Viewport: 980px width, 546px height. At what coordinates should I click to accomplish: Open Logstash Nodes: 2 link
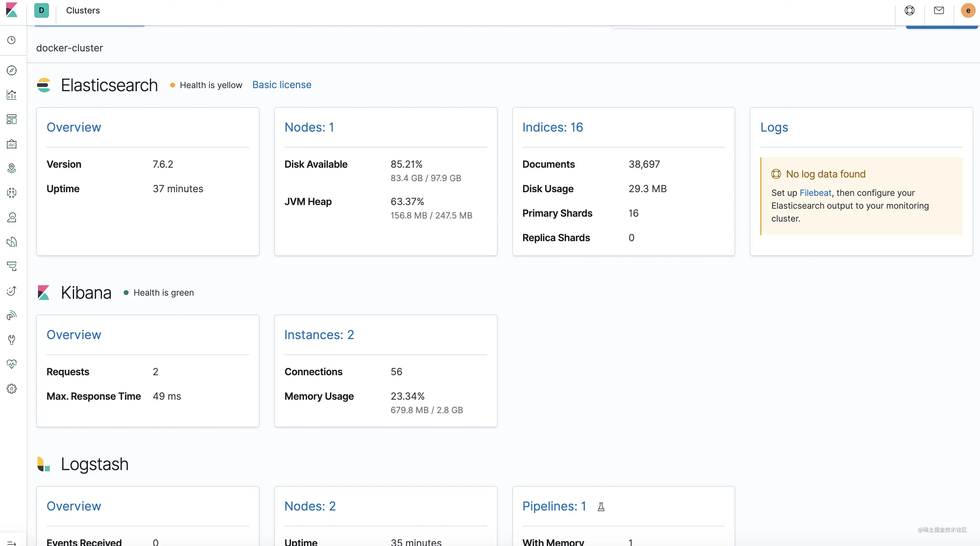coord(310,506)
